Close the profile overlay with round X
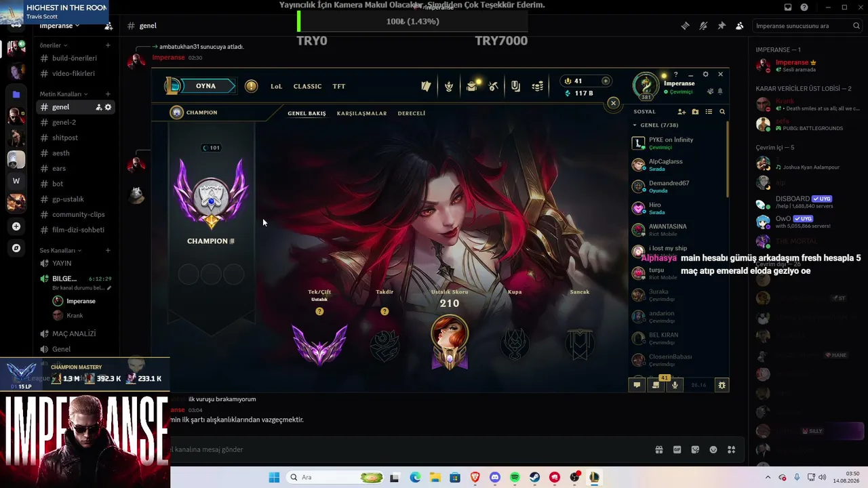Screen dimensions: 868x488 (x=613, y=103)
